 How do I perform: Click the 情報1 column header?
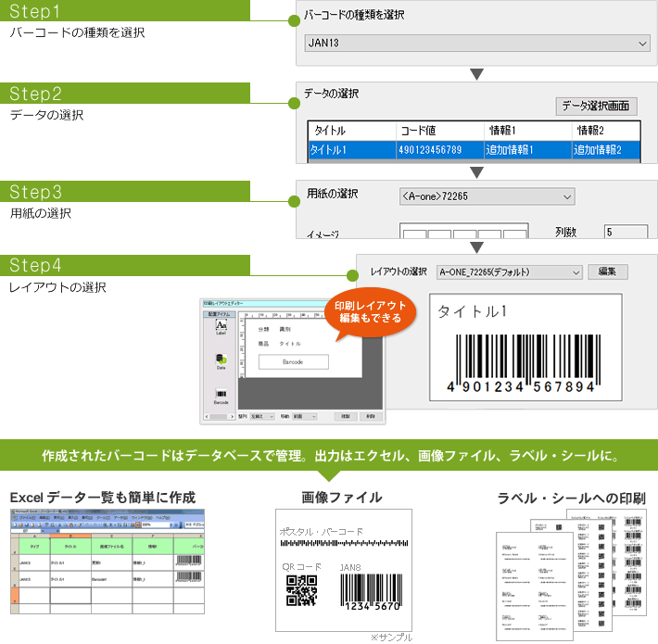(528, 131)
